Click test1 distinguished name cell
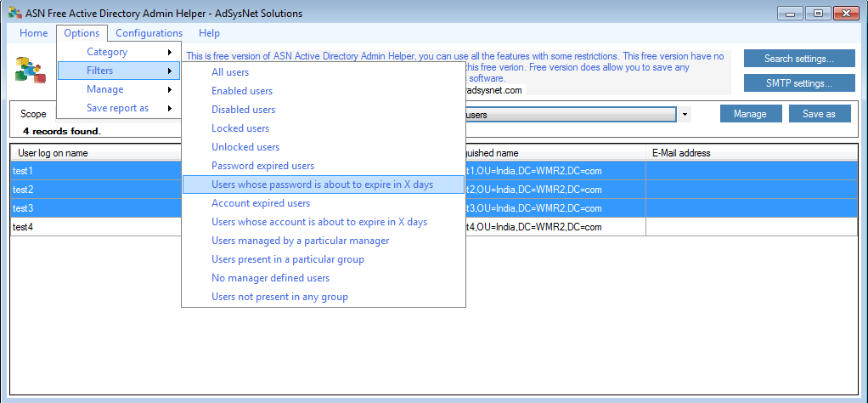The width and height of the screenshot is (868, 403). click(555, 171)
